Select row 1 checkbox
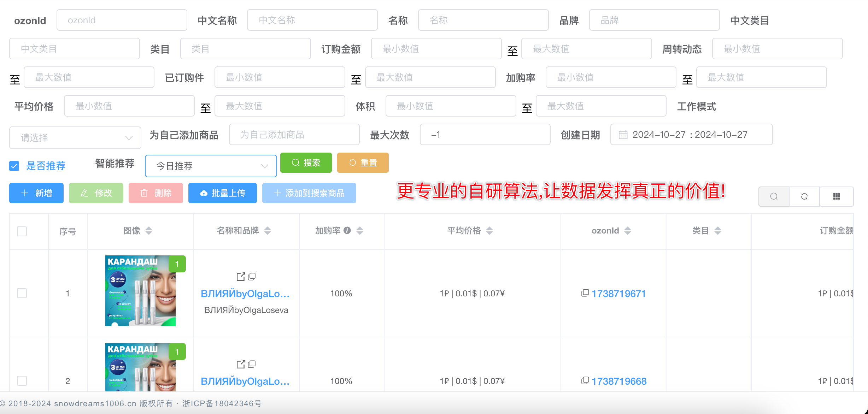The image size is (868, 414). pos(22,293)
